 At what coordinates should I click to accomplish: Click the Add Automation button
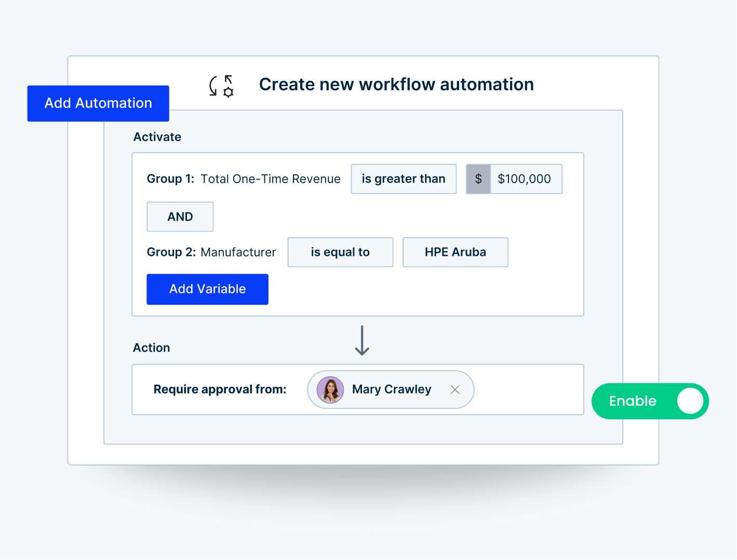tap(98, 103)
